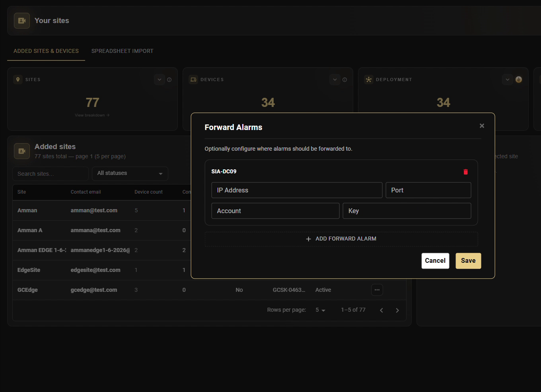
Task: Click the Contact email column header
Action: [86, 192]
